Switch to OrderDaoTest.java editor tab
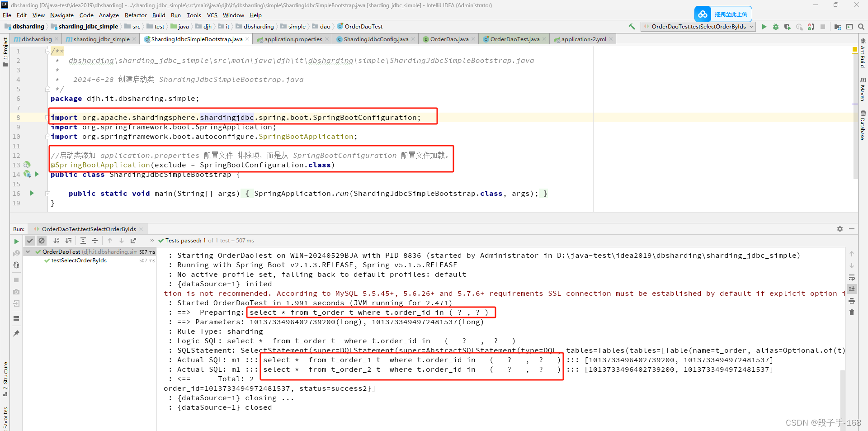This screenshot has width=868, height=431. click(514, 39)
